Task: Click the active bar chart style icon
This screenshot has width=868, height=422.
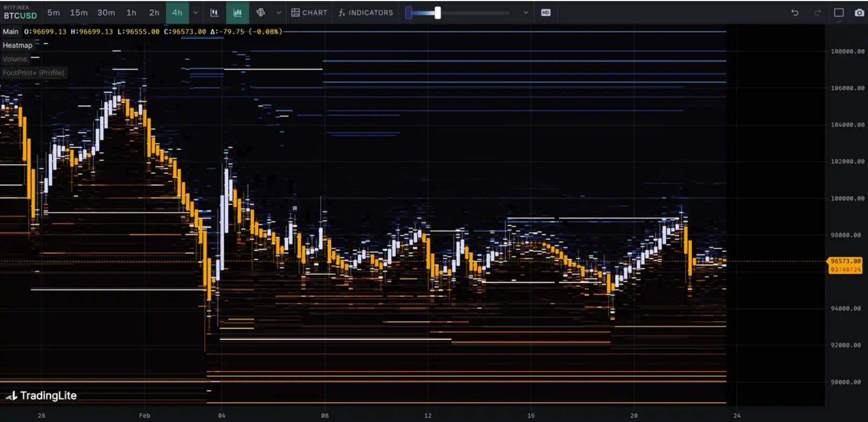Action: (237, 13)
